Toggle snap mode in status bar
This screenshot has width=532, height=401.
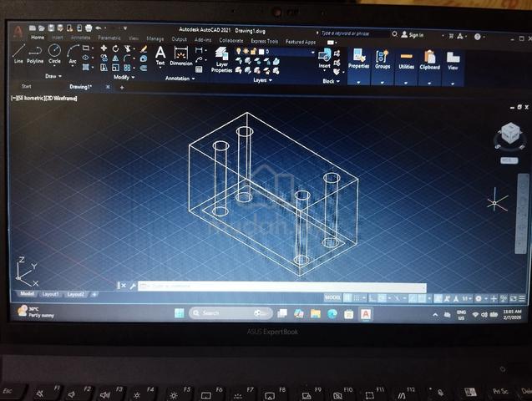(x=357, y=298)
